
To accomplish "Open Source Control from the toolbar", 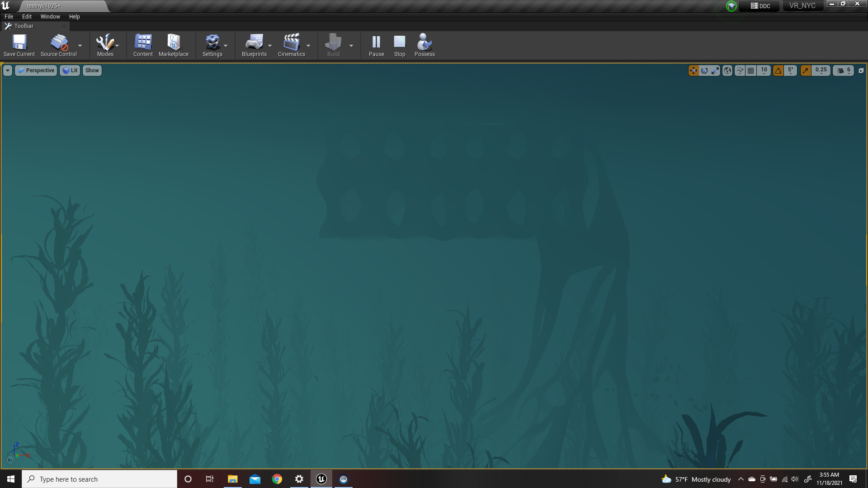I will [59, 45].
